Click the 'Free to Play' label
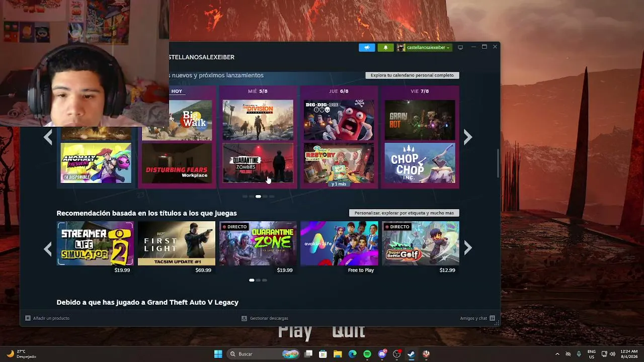The image size is (644, 362). coord(361,270)
